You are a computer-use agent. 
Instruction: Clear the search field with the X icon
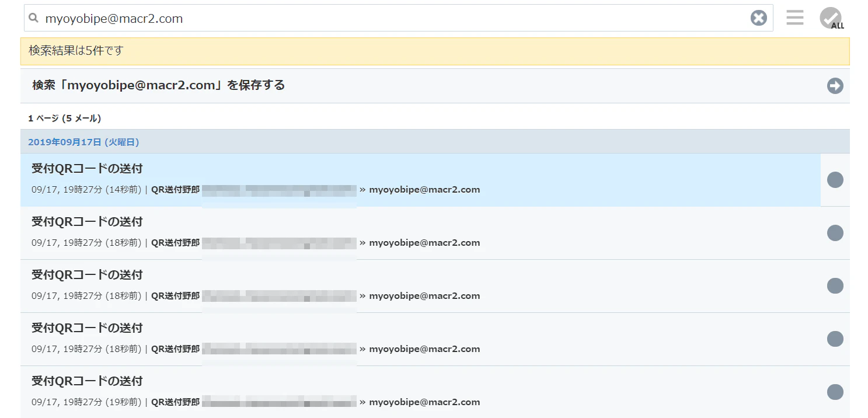(758, 18)
